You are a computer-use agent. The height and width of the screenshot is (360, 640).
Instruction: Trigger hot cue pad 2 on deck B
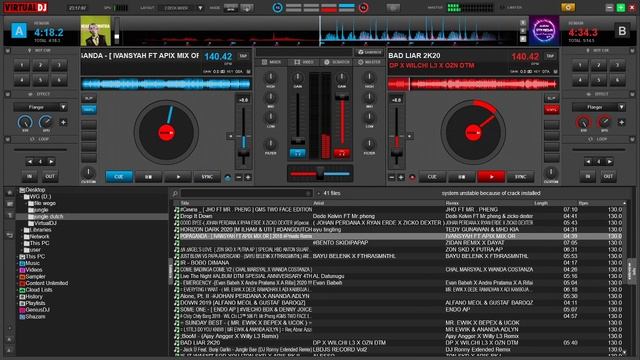[x=599, y=65]
